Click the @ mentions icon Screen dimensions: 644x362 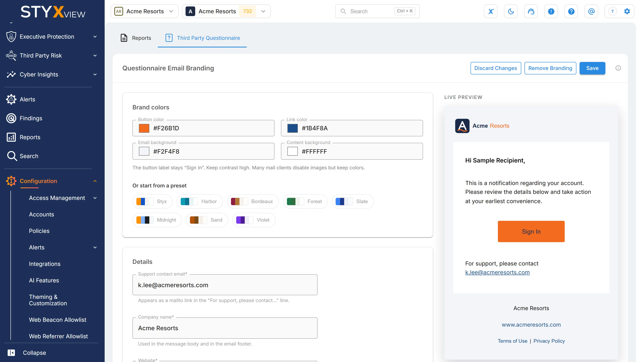[x=591, y=11]
